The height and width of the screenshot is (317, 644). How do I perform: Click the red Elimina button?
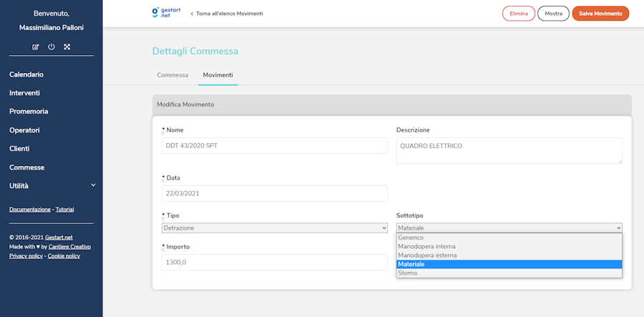point(519,14)
